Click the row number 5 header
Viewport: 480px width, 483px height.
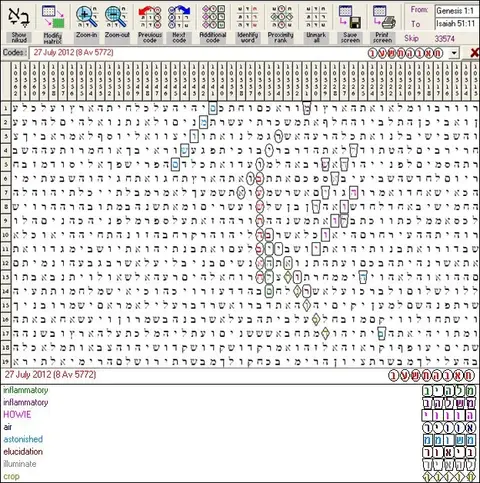coord(6,164)
